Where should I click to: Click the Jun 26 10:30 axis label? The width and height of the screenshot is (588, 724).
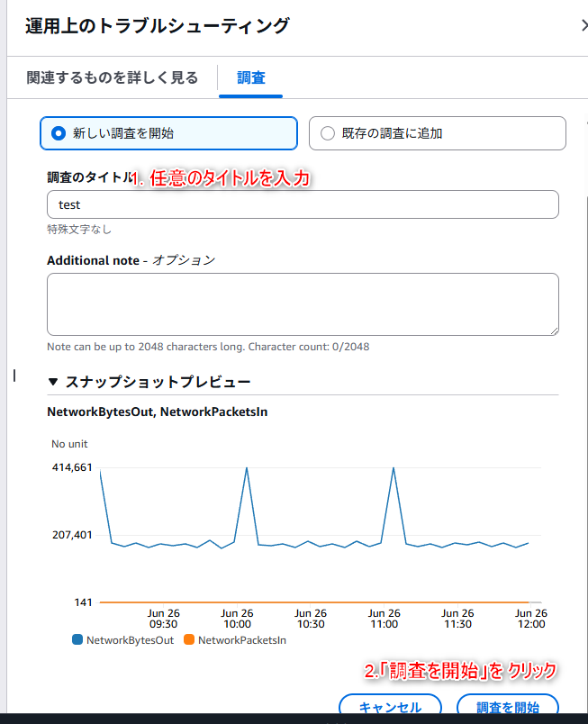[x=311, y=619]
